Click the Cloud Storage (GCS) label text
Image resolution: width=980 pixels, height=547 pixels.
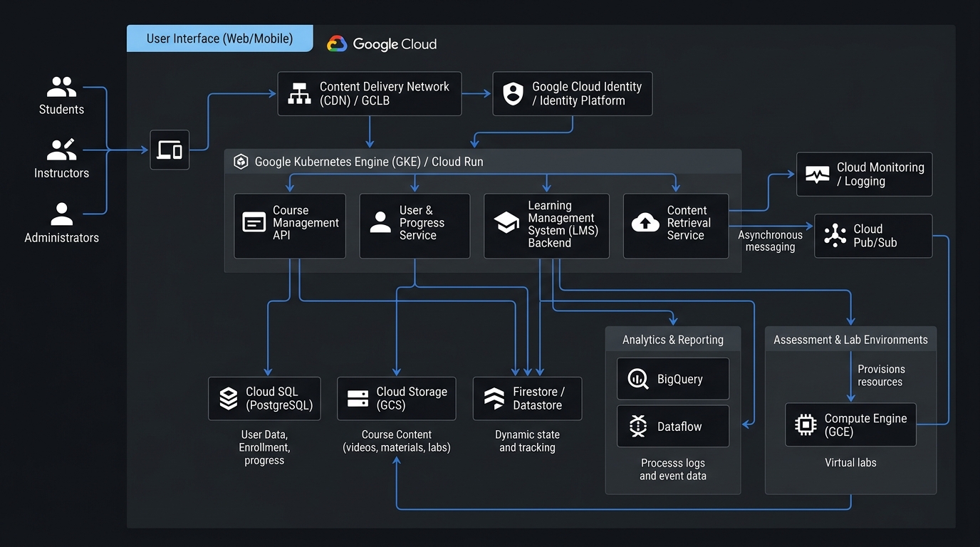[x=412, y=398]
